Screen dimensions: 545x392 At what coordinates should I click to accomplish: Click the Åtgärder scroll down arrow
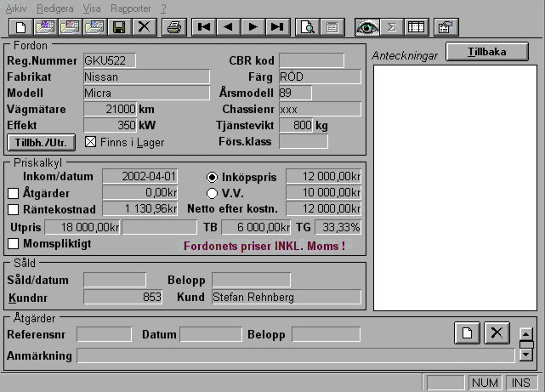tap(526, 354)
